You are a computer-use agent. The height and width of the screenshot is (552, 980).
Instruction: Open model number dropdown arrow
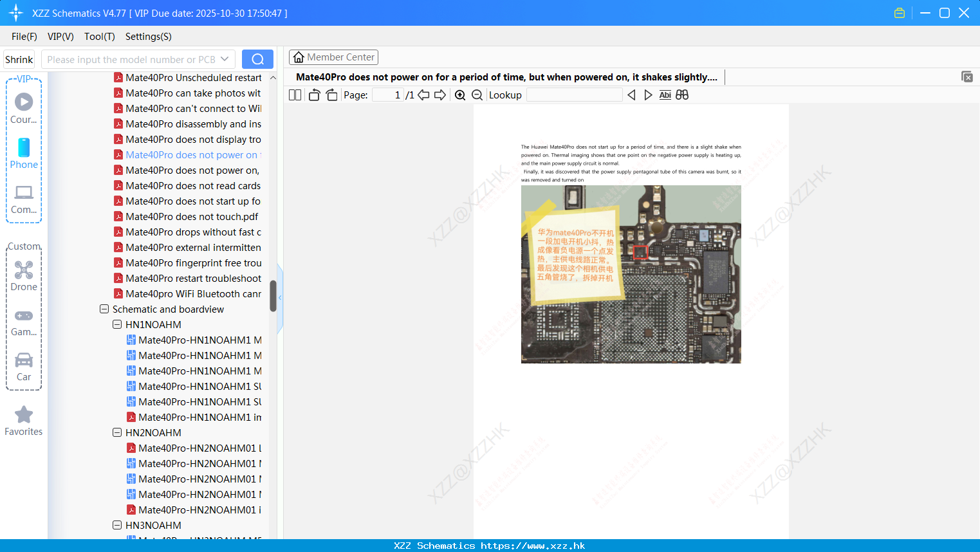[x=225, y=59]
